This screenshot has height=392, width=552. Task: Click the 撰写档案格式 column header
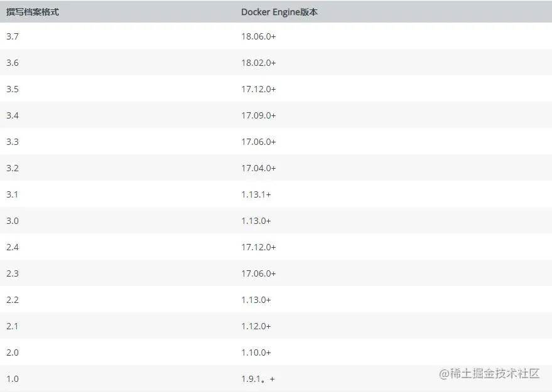point(33,12)
